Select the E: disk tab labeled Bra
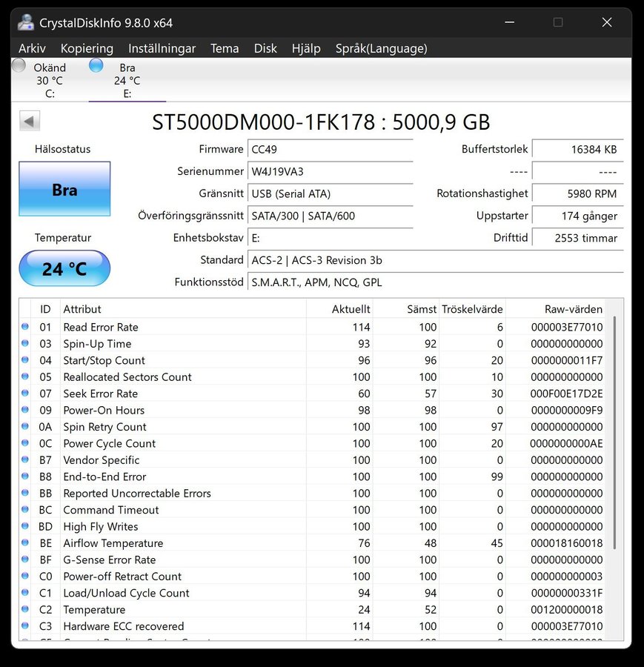Screen dimensions: 644x667 tap(127, 80)
